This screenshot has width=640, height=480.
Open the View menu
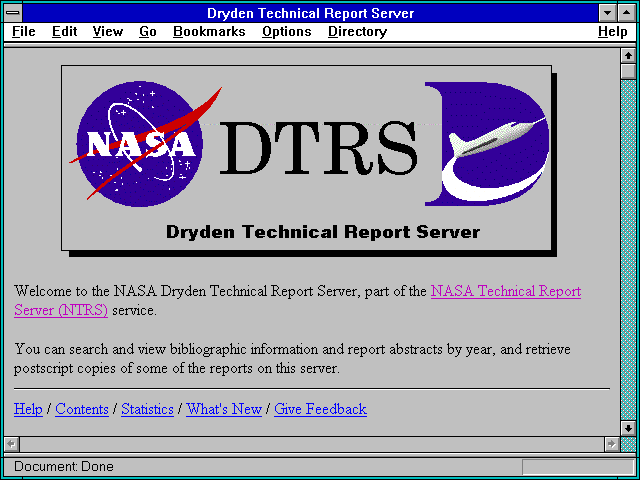107,32
